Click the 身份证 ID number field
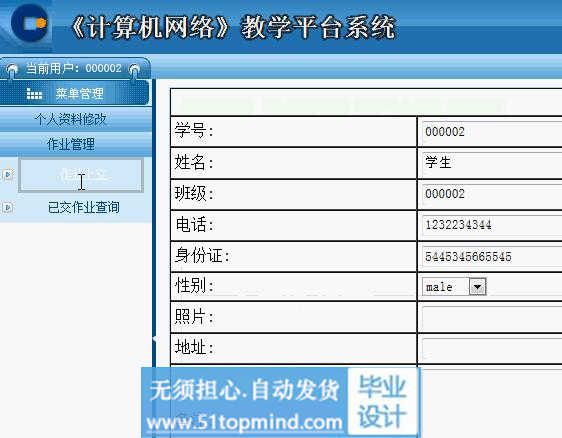The width and height of the screenshot is (562, 438). [x=492, y=257]
